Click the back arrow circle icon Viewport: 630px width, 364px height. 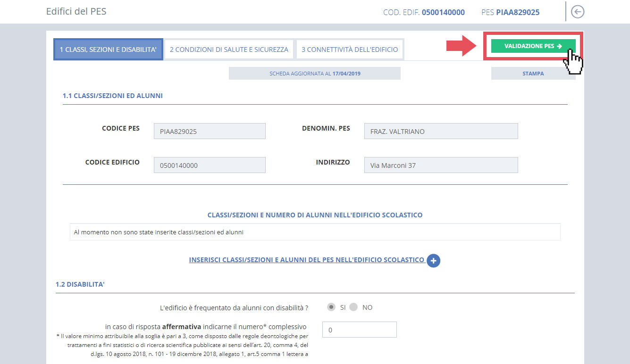click(577, 12)
